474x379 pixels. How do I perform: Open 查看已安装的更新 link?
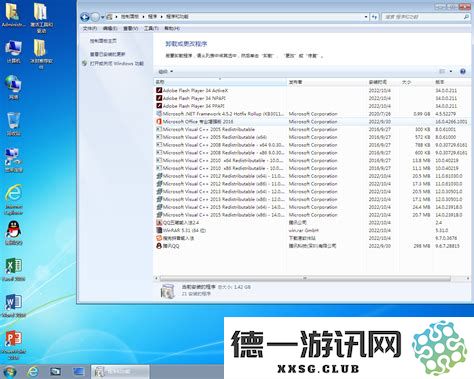tap(107, 54)
